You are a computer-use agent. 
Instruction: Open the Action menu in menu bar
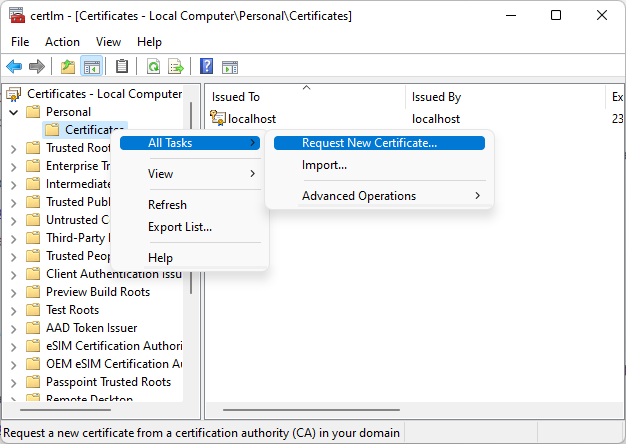tap(62, 42)
